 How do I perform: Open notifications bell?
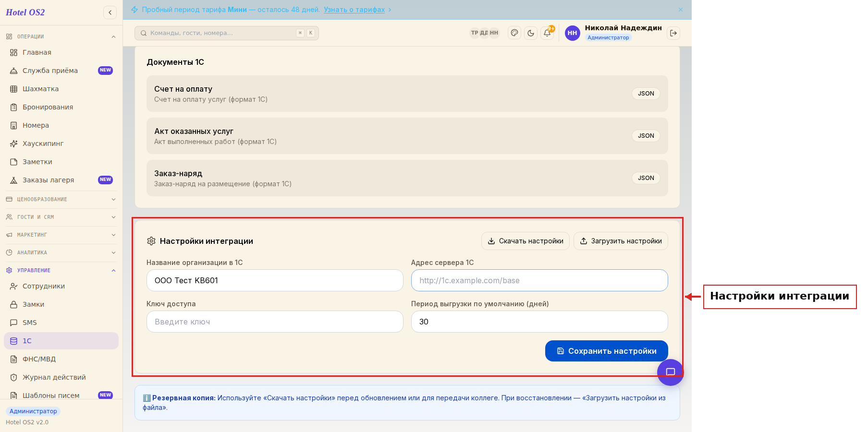547,33
